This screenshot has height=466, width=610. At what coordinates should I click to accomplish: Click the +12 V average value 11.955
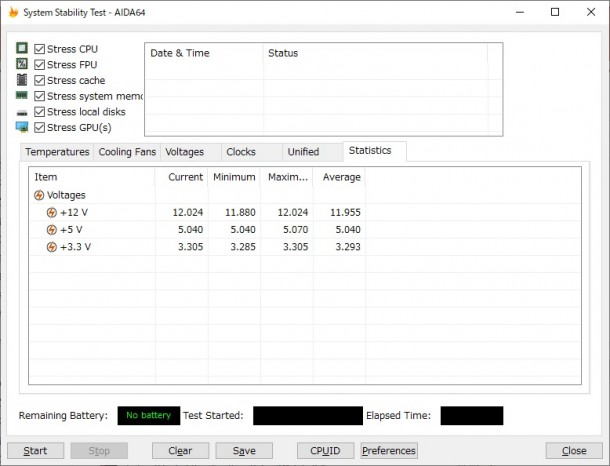tap(345, 212)
